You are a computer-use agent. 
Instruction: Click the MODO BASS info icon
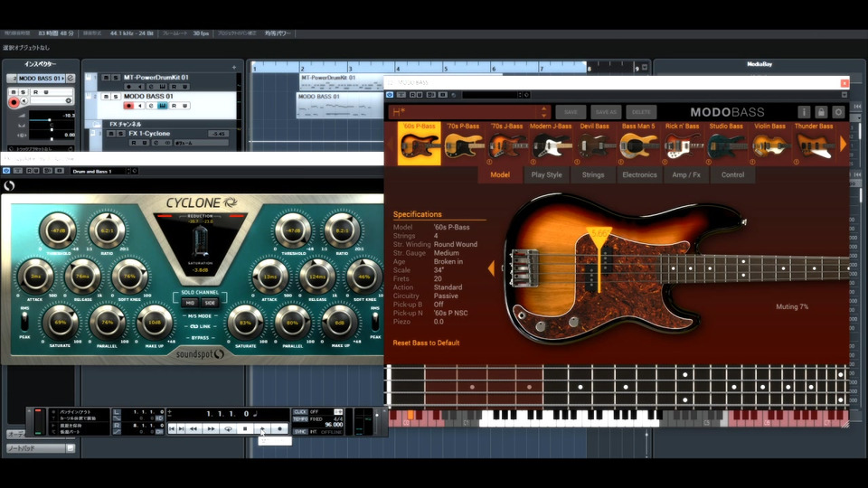point(803,112)
